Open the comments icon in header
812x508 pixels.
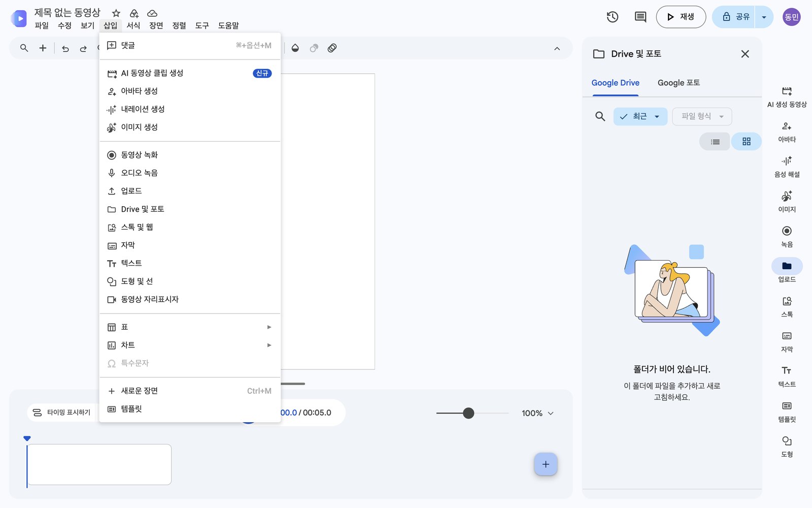point(640,17)
